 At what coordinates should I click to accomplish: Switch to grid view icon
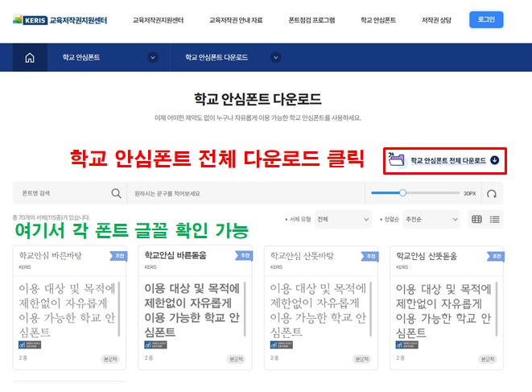tap(476, 219)
